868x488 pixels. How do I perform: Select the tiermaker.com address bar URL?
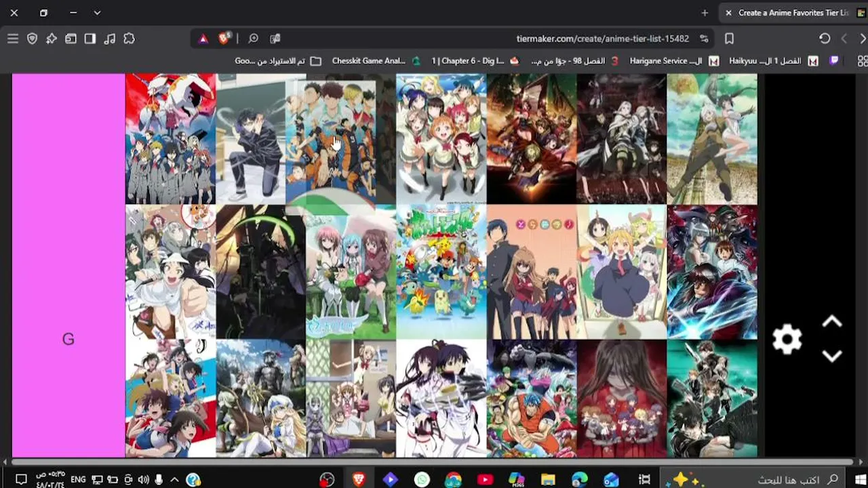tap(602, 39)
